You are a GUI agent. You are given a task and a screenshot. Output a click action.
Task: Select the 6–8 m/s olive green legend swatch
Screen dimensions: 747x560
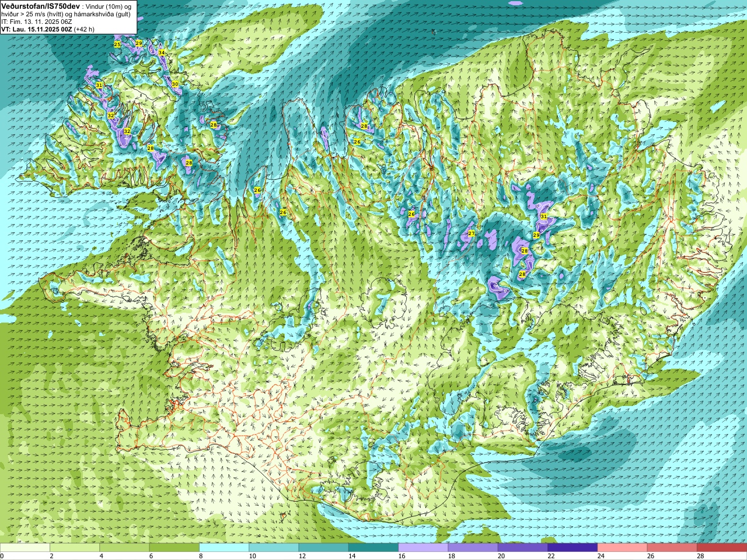pos(174,548)
